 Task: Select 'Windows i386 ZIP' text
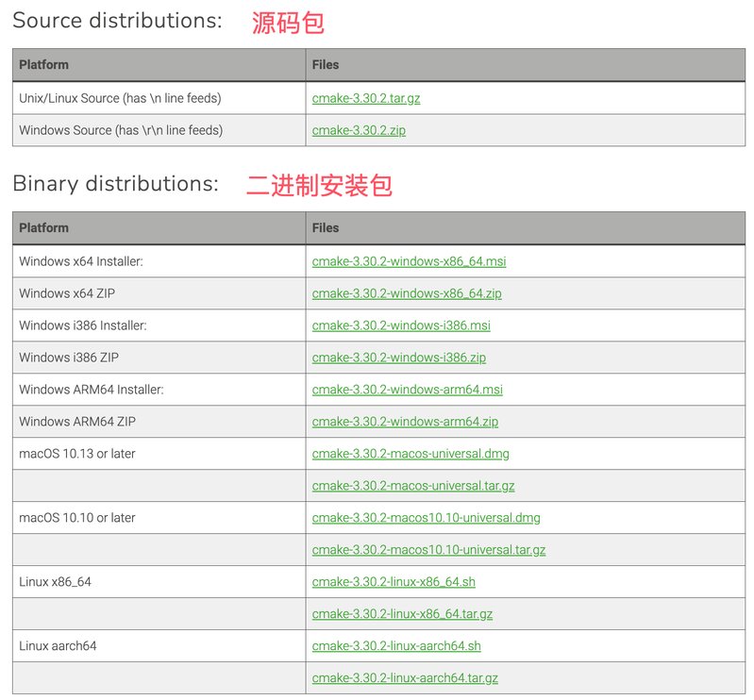(x=69, y=358)
